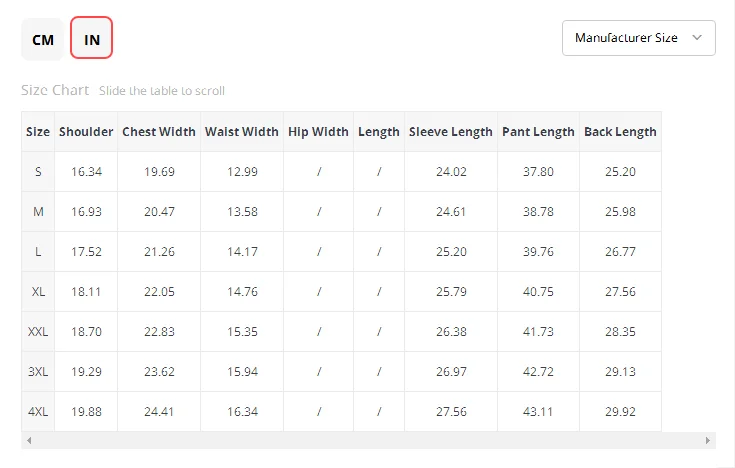The height and width of the screenshot is (468, 735).
Task: Click the Back Length column header
Action: coord(620,131)
